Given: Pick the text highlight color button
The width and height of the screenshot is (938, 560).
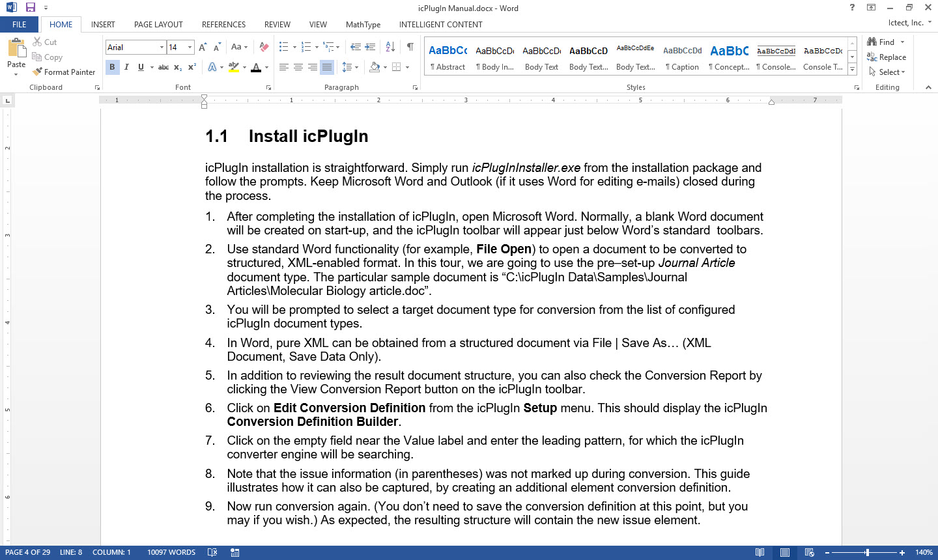Looking at the screenshot, I should pos(234,67).
